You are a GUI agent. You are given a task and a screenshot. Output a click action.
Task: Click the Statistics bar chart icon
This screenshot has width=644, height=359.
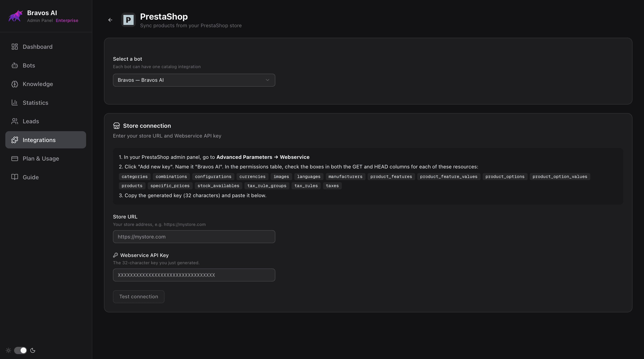(x=14, y=102)
